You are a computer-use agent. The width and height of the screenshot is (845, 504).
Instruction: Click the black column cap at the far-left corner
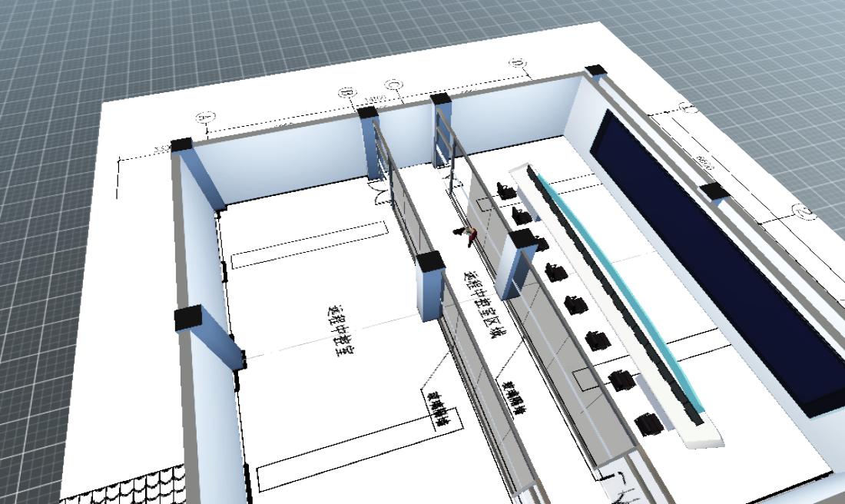pos(181,144)
